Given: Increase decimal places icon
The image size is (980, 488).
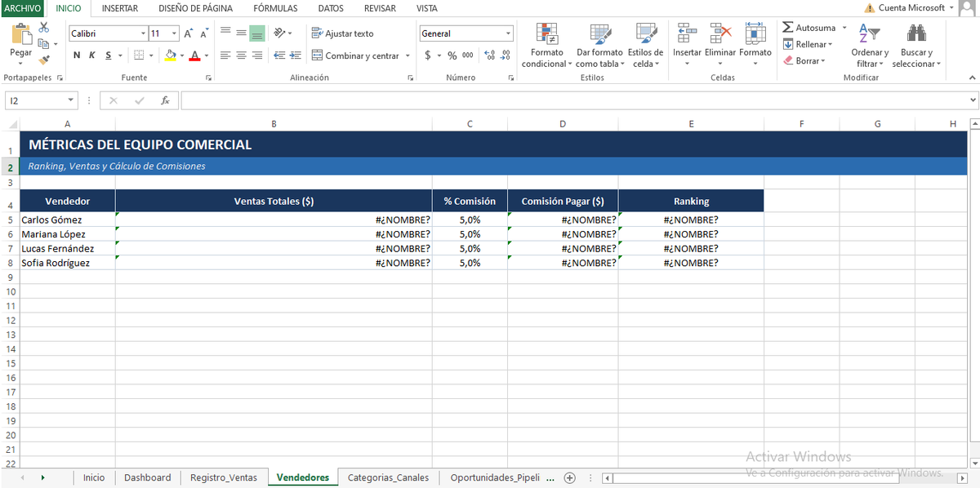Looking at the screenshot, I should (489, 55).
